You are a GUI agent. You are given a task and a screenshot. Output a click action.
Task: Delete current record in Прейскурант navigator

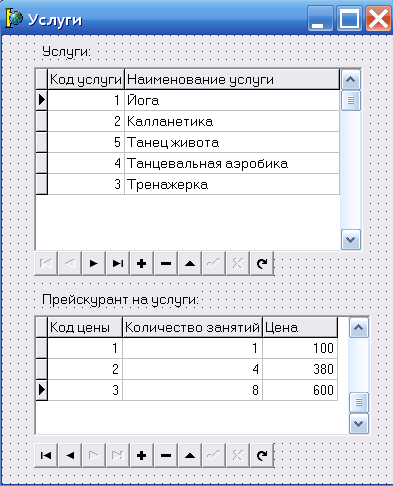[x=166, y=455]
